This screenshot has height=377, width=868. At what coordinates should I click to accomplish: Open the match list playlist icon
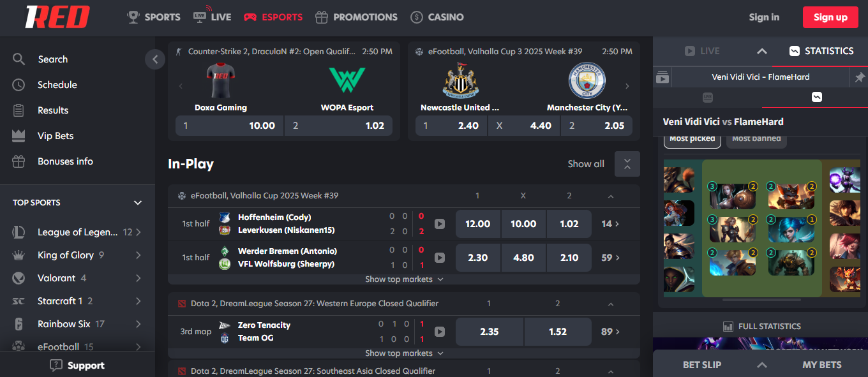662,77
